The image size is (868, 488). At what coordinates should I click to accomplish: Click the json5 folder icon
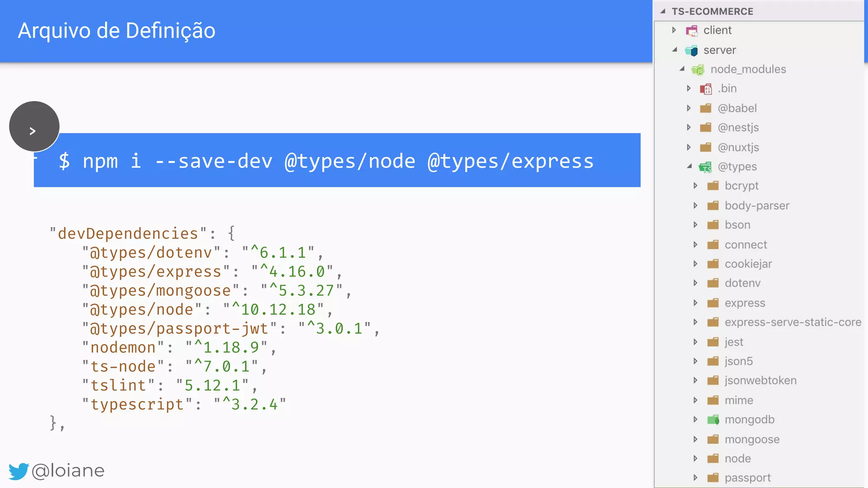point(713,361)
